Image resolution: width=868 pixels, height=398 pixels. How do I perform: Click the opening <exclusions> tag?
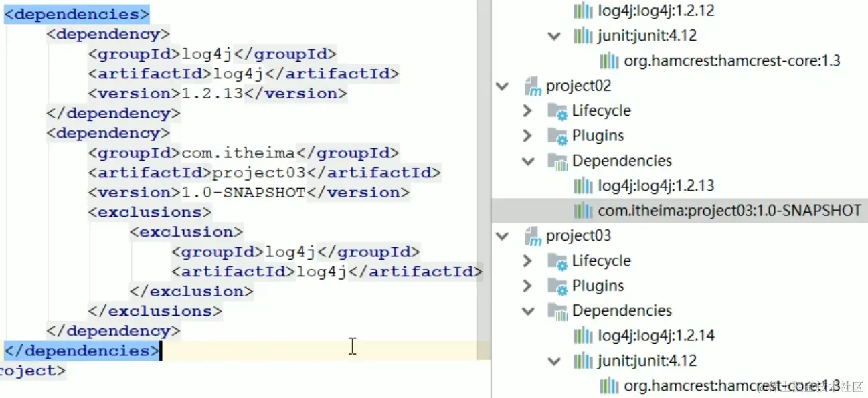click(150, 213)
